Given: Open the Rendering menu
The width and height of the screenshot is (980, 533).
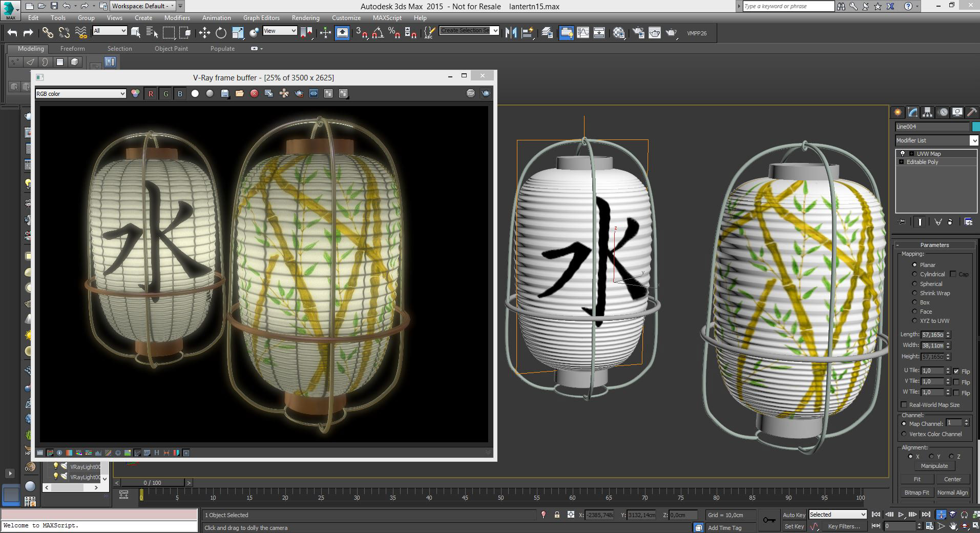Looking at the screenshot, I should [305, 17].
